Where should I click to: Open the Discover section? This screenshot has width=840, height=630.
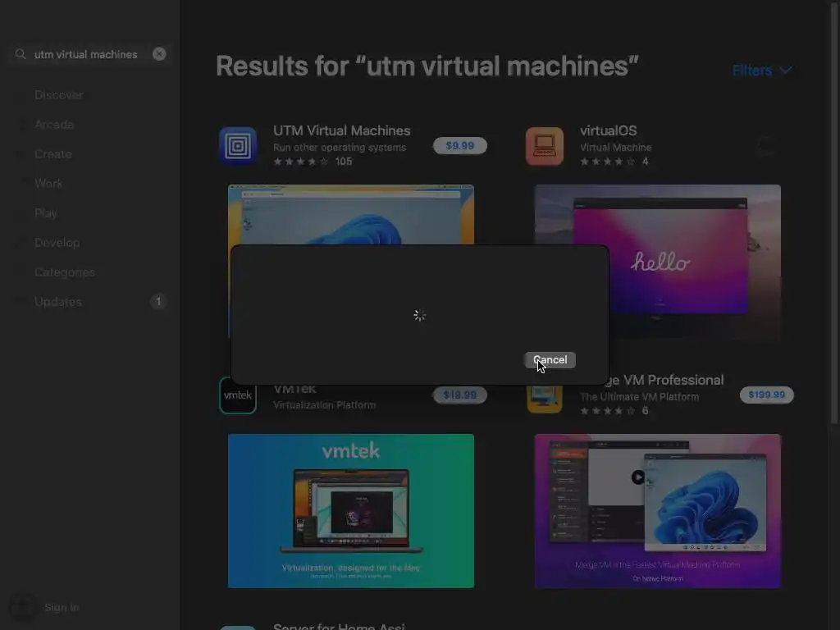59,95
